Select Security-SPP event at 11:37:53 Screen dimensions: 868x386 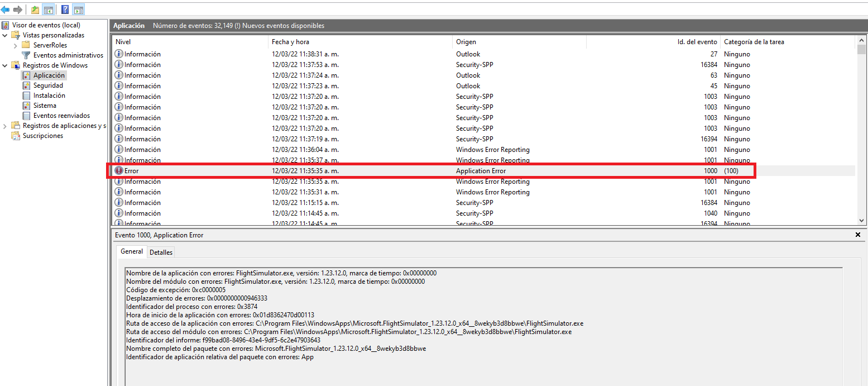click(x=485, y=65)
